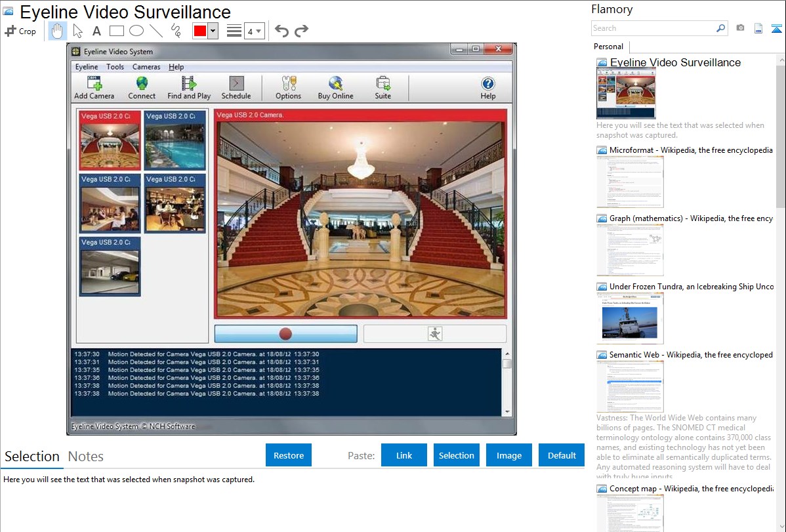The width and height of the screenshot is (786, 532).
Task: Activate the hand pan tool
Action: click(57, 31)
